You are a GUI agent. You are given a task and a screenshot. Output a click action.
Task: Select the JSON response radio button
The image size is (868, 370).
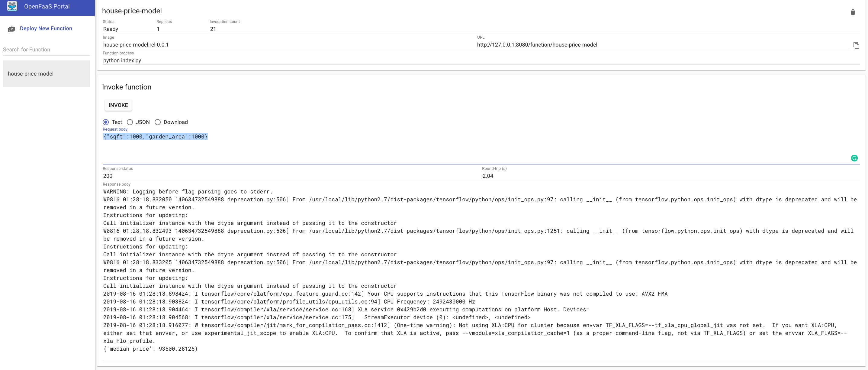(x=130, y=122)
